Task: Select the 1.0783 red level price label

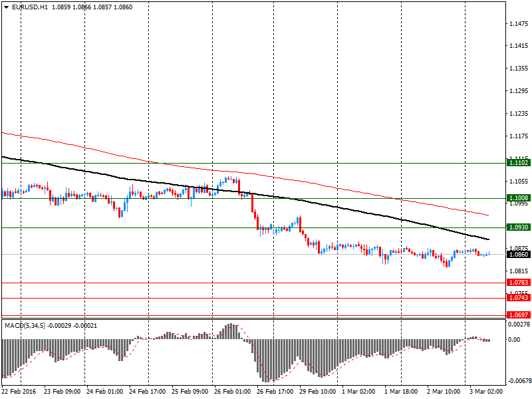Action: tap(519, 282)
